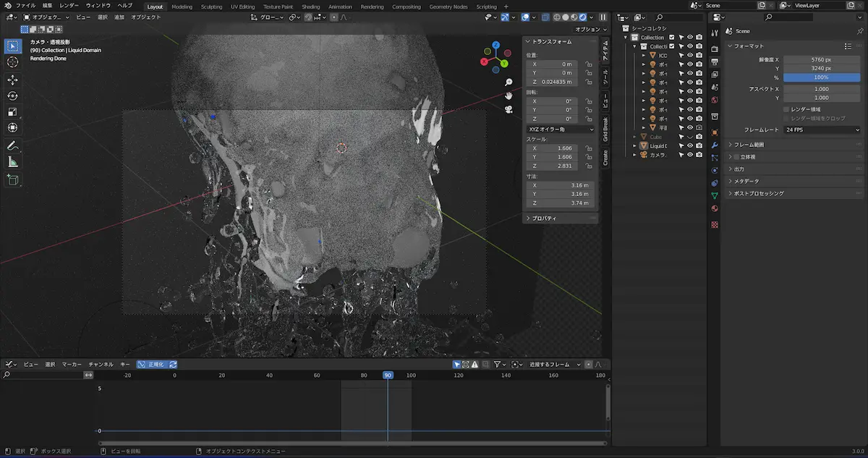Toggle 立体視 stereoscopy checkbox

pyautogui.click(x=736, y=156)
